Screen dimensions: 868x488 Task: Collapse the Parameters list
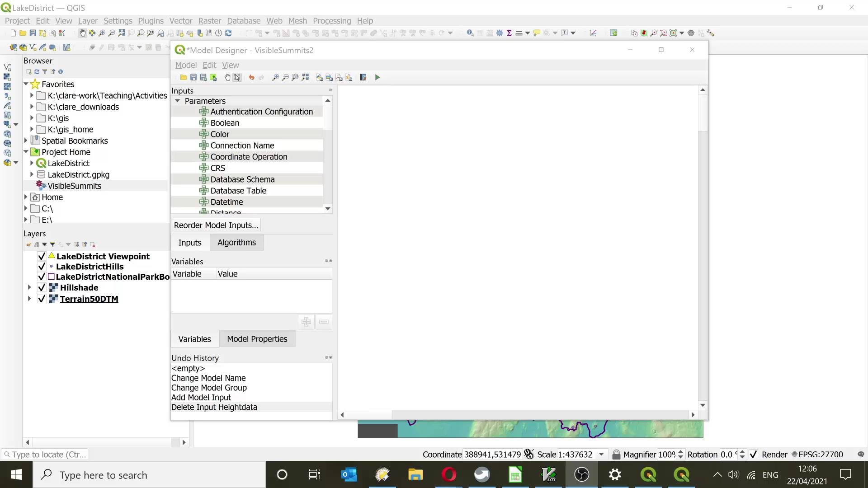coord(177,101)
